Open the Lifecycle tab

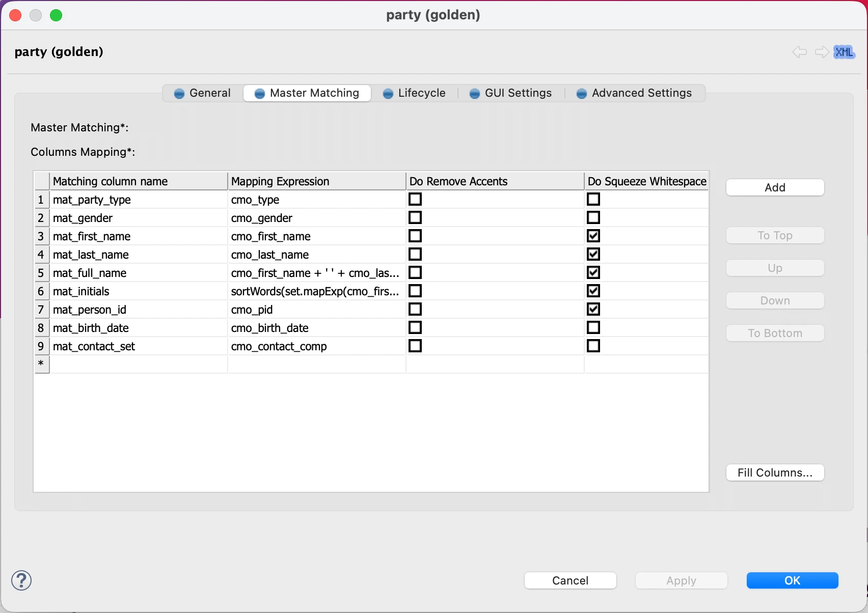(414, 93)
